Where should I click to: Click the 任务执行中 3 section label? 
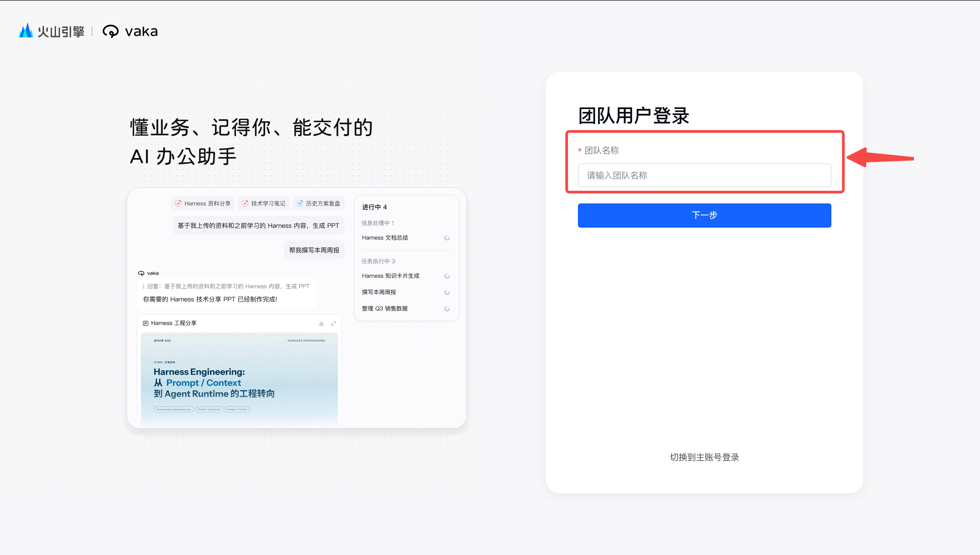tap(378, 261)
